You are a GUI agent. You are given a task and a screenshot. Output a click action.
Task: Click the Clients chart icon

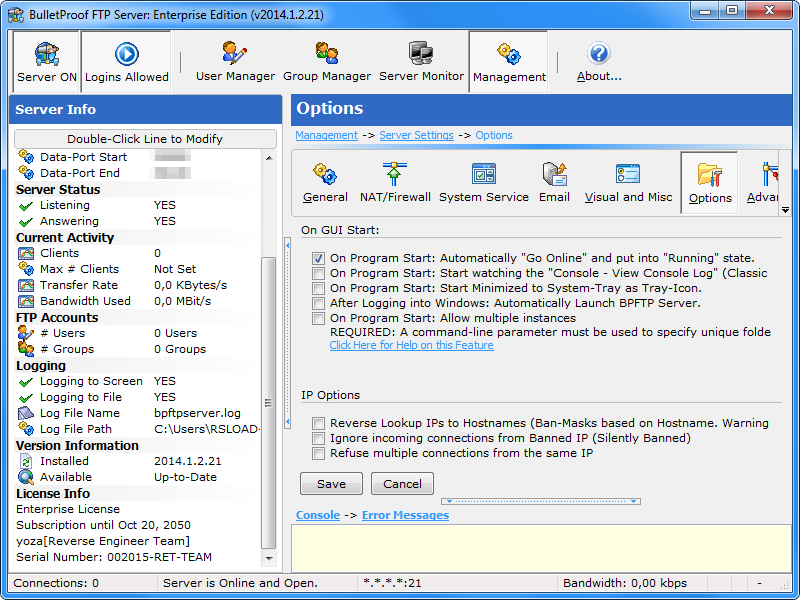[x=26, y=253]
